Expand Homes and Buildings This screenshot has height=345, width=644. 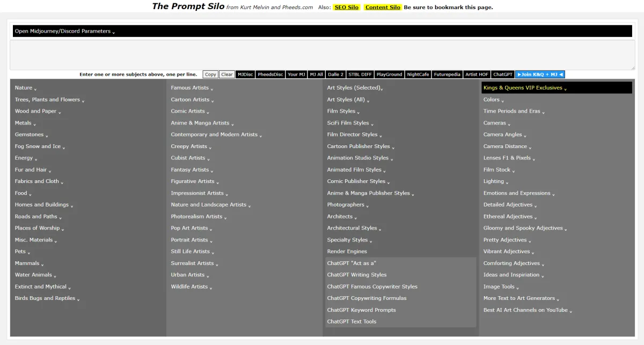pyautogui.click(x=44, y=205)
